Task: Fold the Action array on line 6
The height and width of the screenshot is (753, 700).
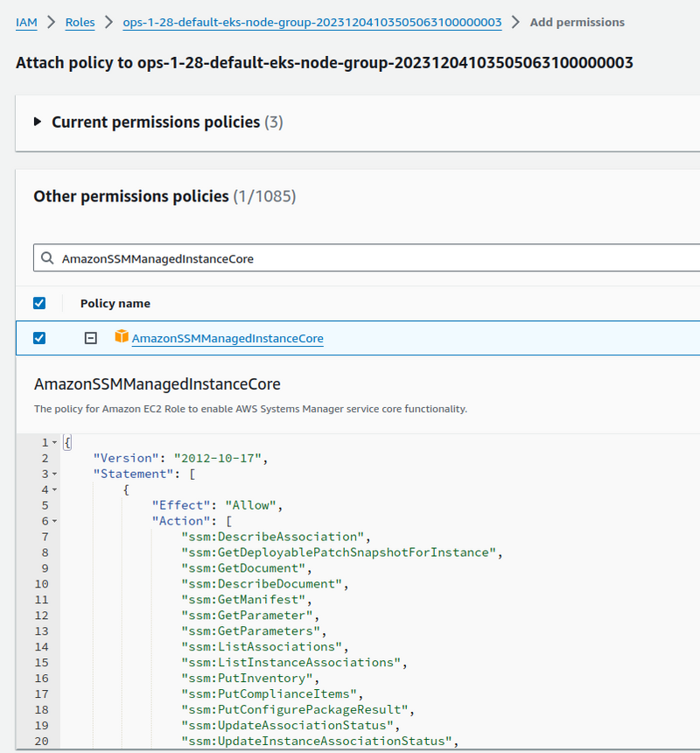Action: [x=54, y=521]
